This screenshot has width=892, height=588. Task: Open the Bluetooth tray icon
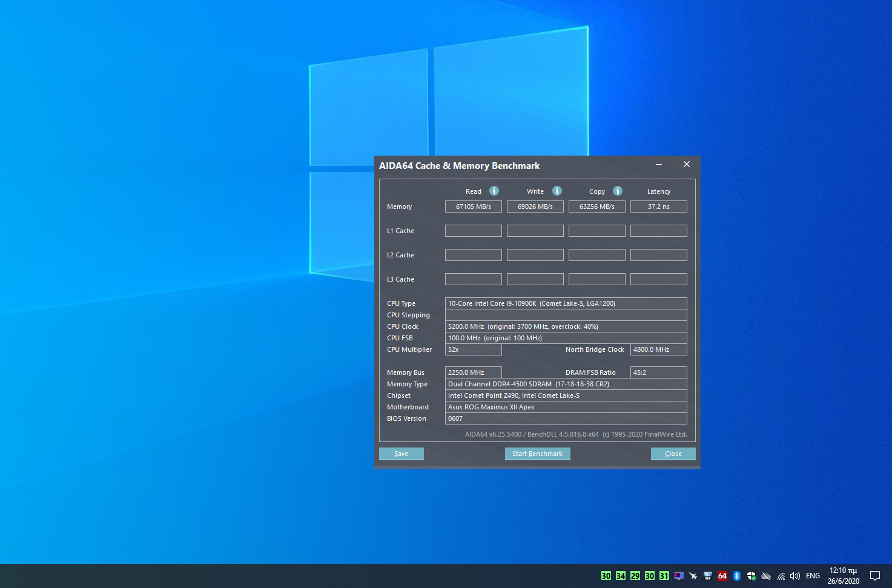(737, 576)
